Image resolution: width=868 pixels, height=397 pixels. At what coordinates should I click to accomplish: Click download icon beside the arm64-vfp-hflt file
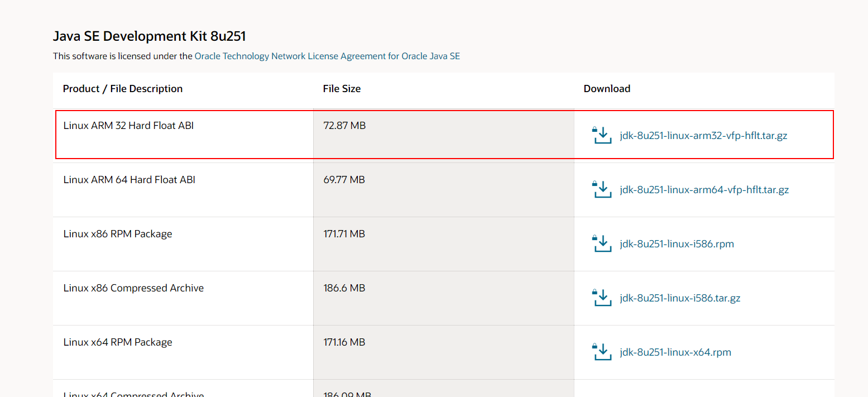coord(602,189)
